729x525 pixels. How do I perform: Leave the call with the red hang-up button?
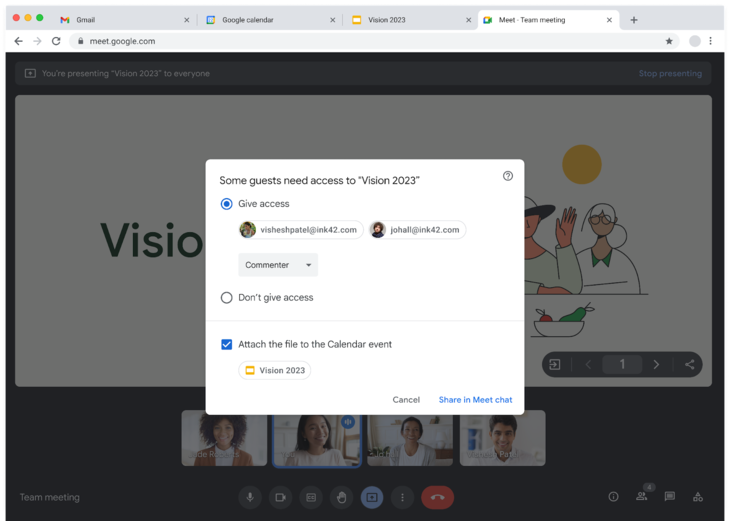437,497
